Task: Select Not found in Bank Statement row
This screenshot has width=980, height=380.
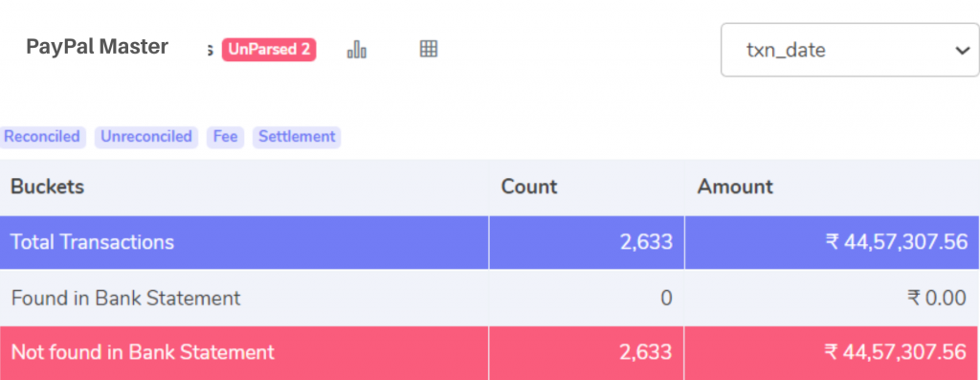Action: click(x=490, y=352)
